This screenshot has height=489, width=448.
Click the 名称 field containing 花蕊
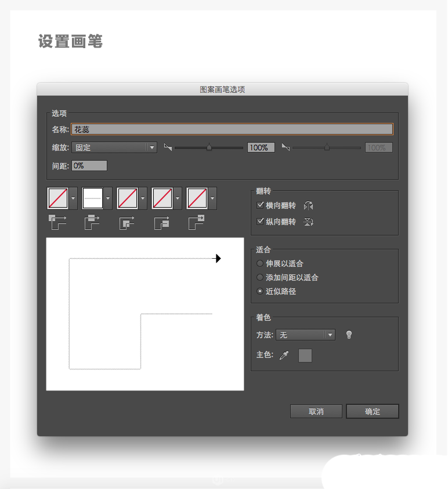(232, 129)
